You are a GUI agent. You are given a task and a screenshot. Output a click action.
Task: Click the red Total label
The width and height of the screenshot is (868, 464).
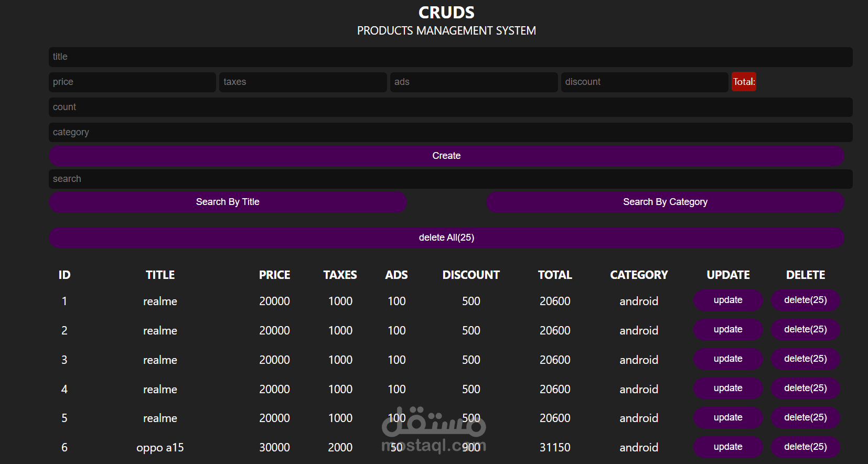744,82
